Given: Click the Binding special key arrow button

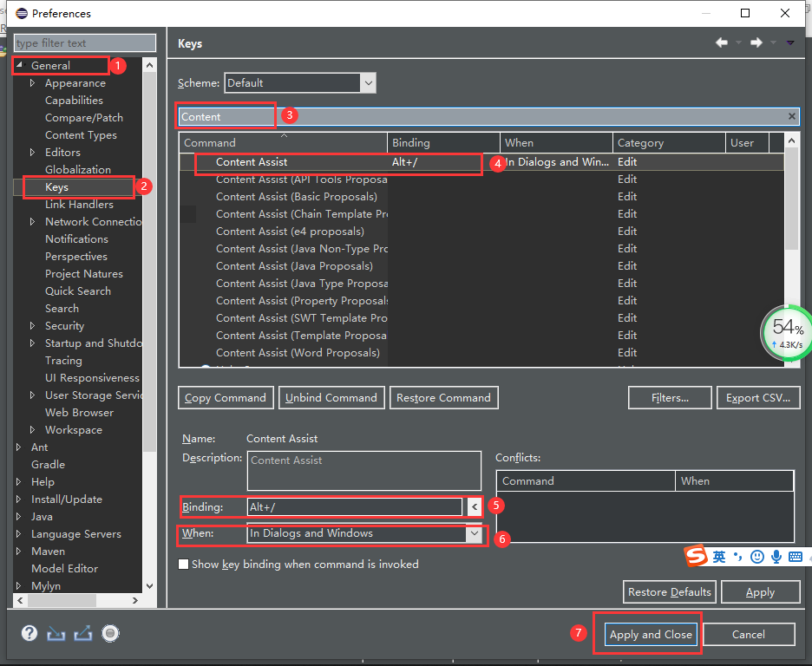Looking at the screenshot, I should [x=475, y=507].
